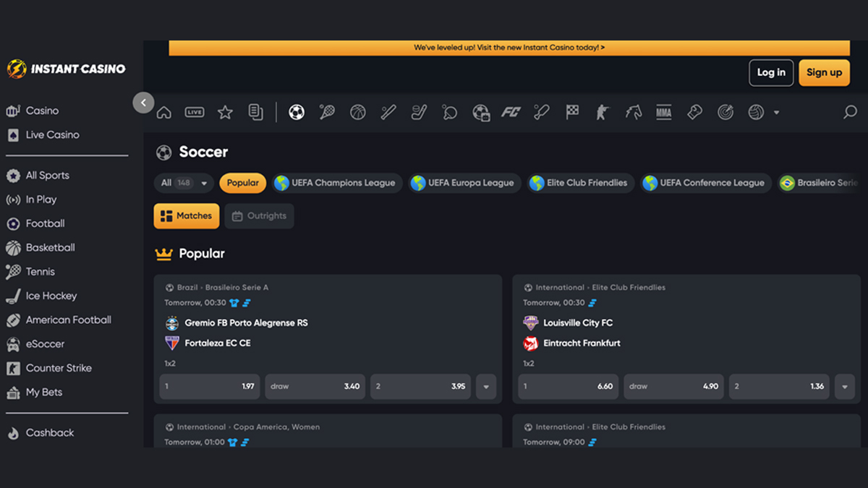The image size is (868, 488).
Task: Select the horse racing icon
Action: pyautogui.click(x=634, y=112)
